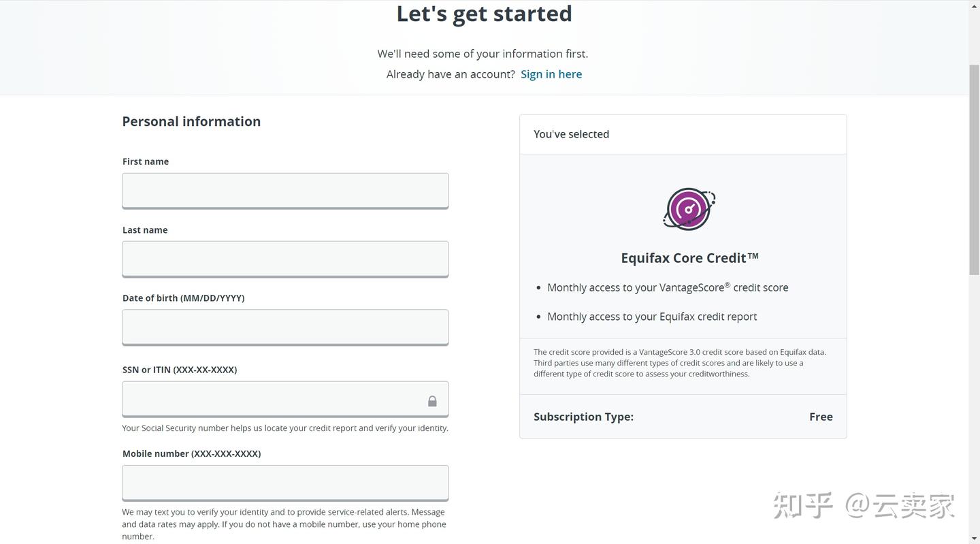Open the Sign in here link
Screen dimensions: 980x544
coord(551,74)
